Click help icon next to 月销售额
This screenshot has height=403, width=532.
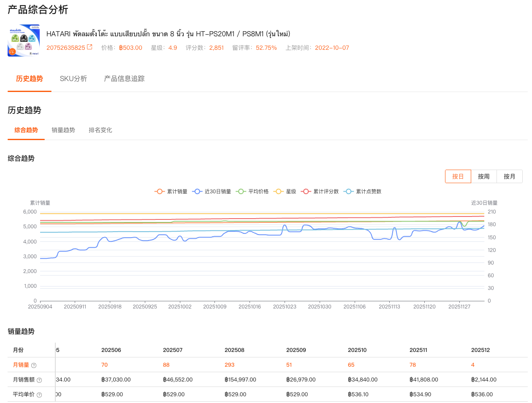(x=39, y=380)
